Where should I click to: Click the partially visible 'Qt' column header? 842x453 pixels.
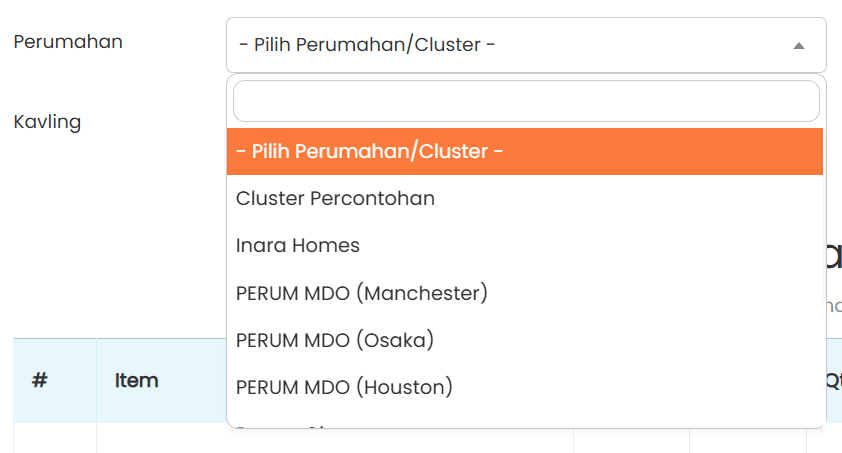tap(833, 380)
